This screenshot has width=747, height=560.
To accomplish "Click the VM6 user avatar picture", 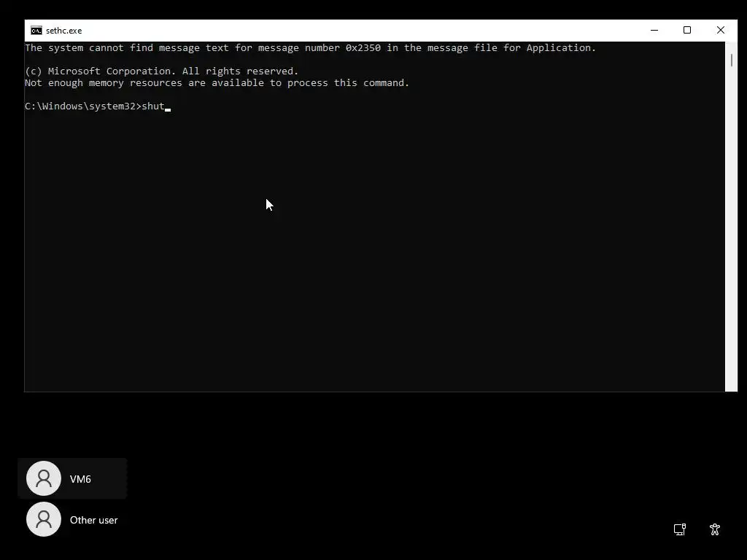I will [44, 478].
